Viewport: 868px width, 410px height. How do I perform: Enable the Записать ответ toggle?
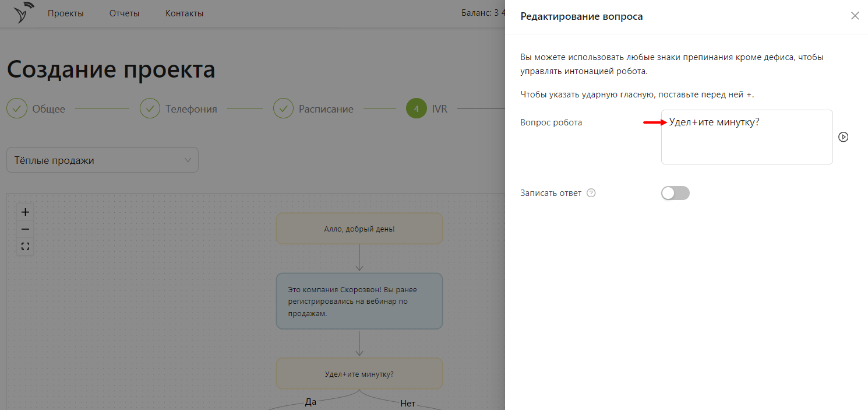pyautogui.click(x=675, y=193)
